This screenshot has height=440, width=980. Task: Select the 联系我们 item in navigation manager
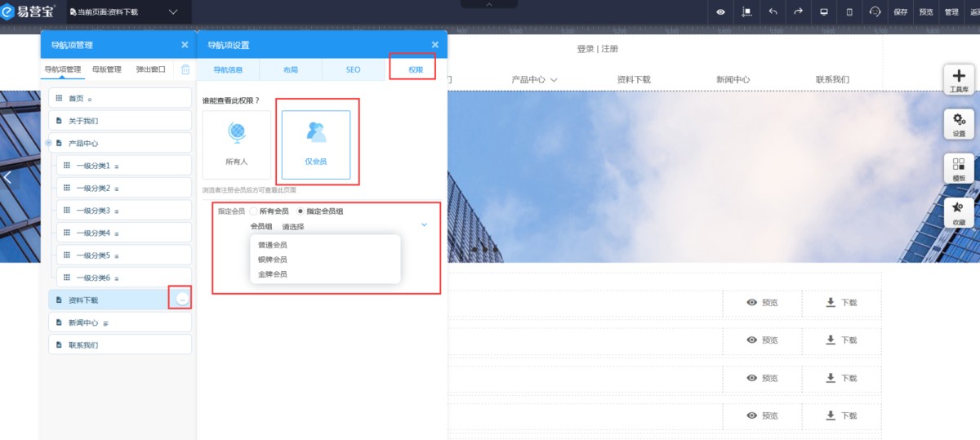[120, 344]
